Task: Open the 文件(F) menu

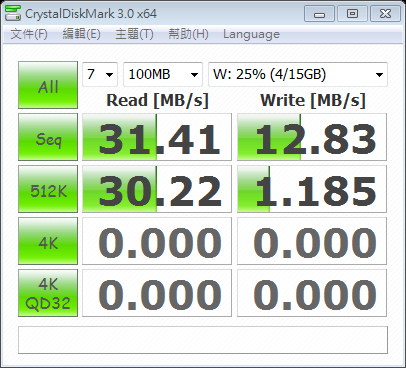Action: [x=29, y=34]
